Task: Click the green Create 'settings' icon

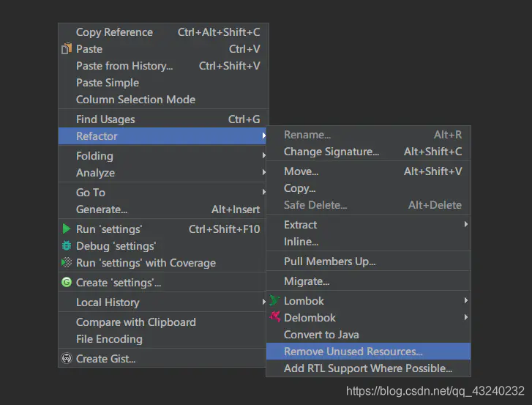Action: pos(67,282)
